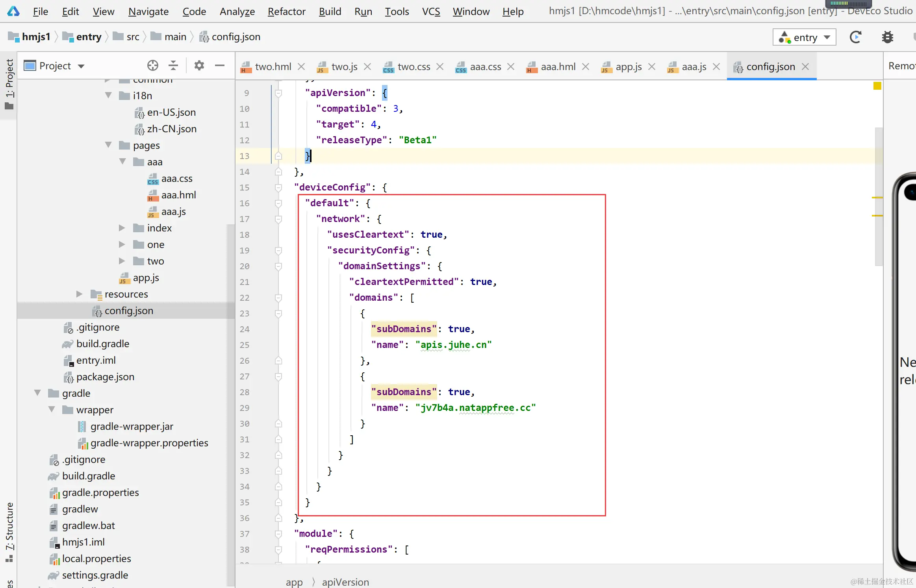Click the rerun/refresh icon beside entry
916x588 pixels.
pos(855,37)
